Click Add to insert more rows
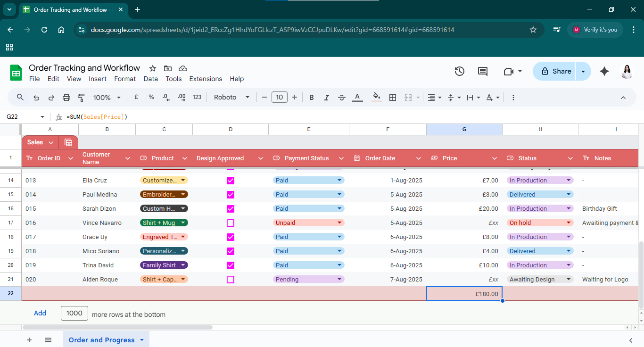Image resolution: width=644 pixels, height=347 pixels. click(40, 313)
